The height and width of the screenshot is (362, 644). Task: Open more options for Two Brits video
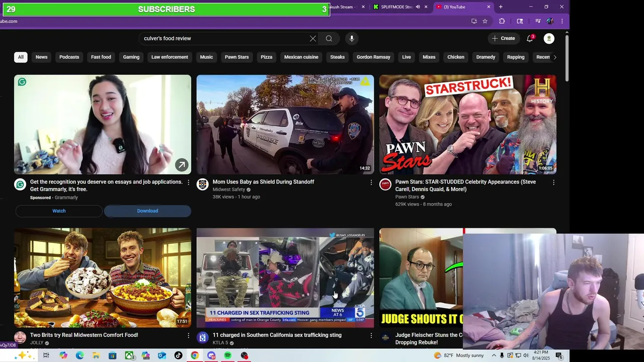coord(189,335)
